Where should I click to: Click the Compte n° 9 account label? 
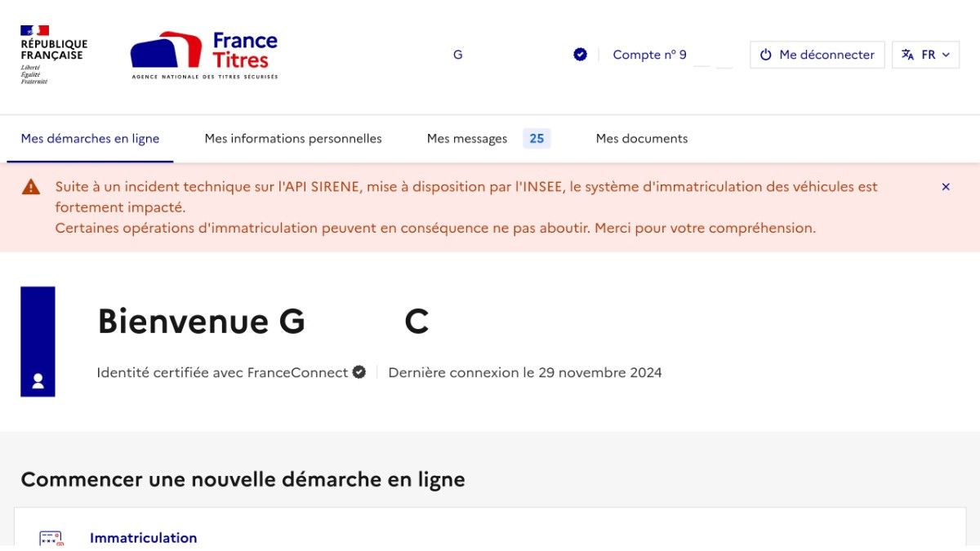pyautogui.click(x=649, y=55)
